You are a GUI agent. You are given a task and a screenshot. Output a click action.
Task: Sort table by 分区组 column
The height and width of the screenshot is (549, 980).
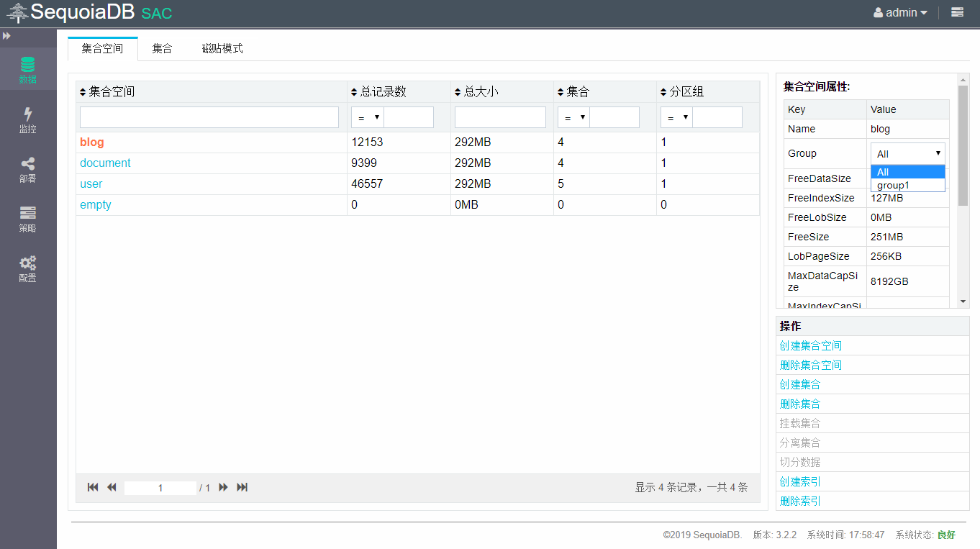click(x=682, y=91)
